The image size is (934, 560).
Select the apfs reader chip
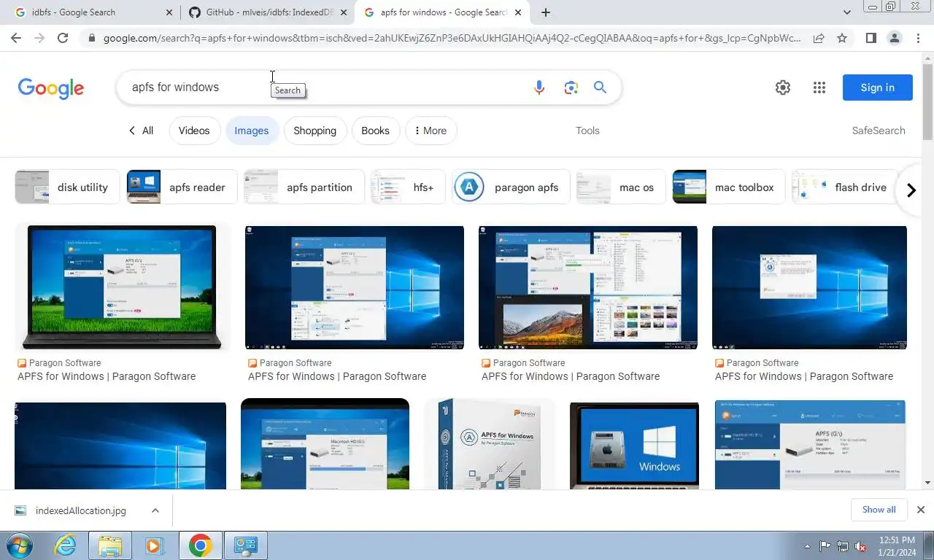click(x=182, y=187)
